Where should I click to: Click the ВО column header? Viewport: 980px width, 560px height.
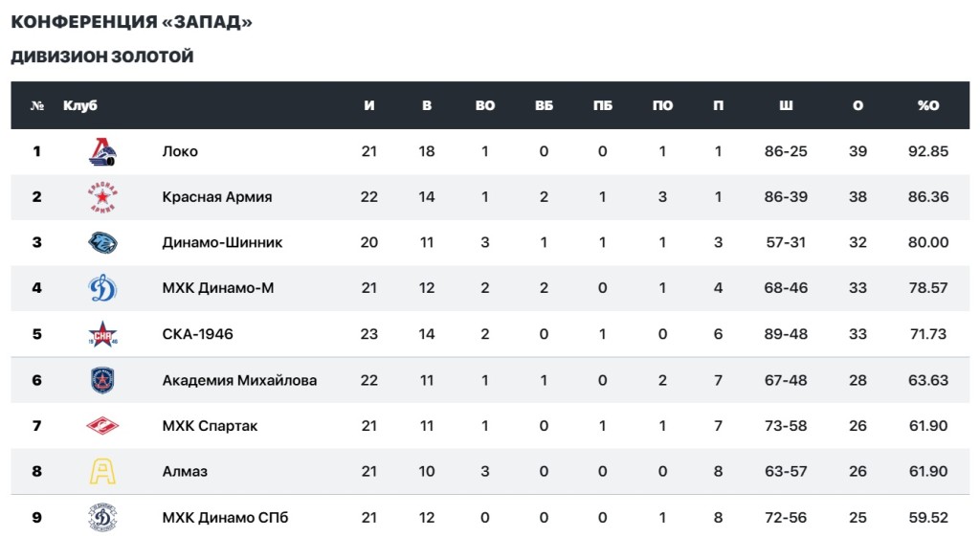485,105
